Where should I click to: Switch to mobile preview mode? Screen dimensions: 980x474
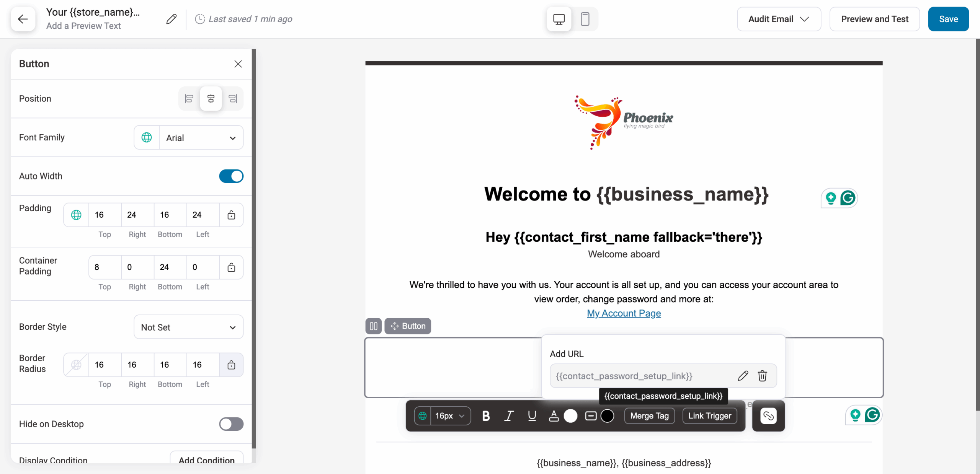tap(585, 19)
